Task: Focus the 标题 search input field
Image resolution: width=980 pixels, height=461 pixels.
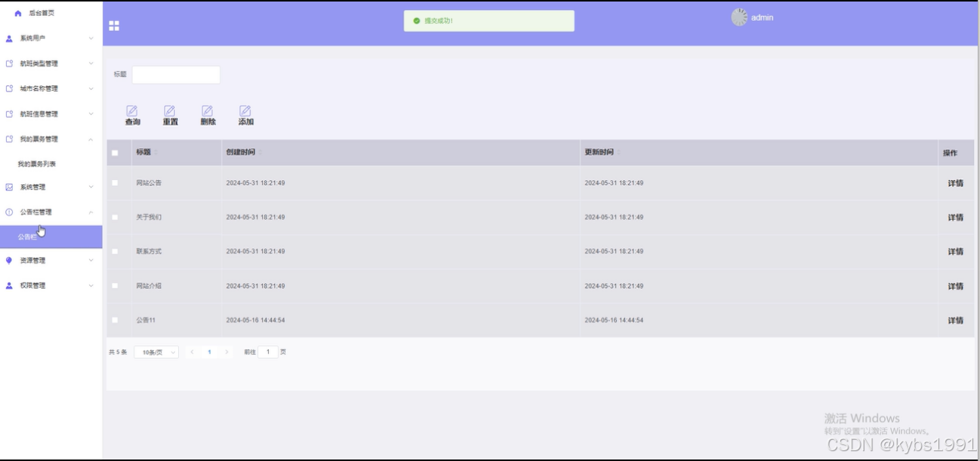Action: click(176, 75)
